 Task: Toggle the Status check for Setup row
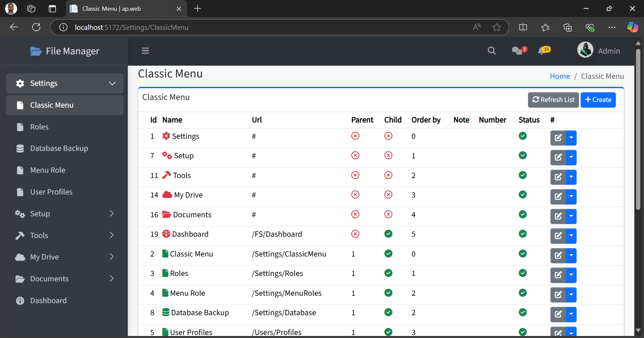click(x=523, y=156)
